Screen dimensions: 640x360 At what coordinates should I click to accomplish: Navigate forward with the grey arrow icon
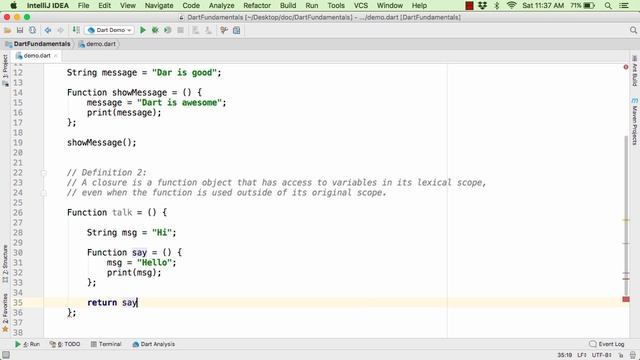click(x=61, y=30)
